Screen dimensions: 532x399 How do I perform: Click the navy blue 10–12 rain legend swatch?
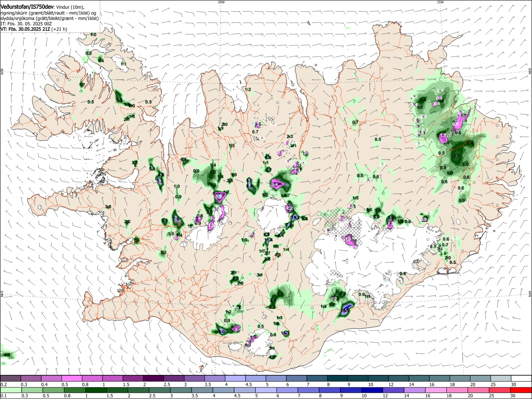(372, 390)
